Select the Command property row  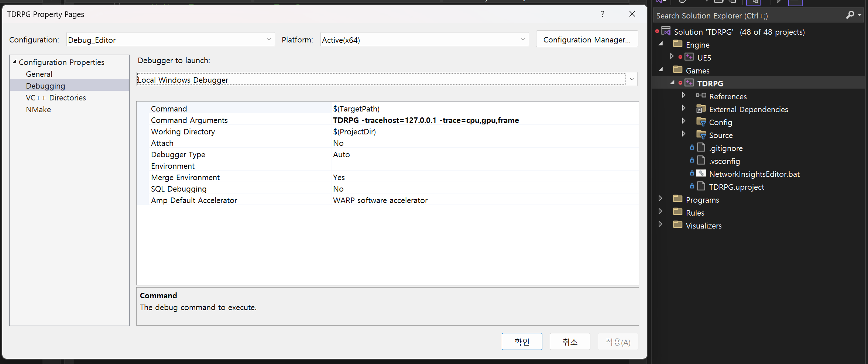click(388, 109)
